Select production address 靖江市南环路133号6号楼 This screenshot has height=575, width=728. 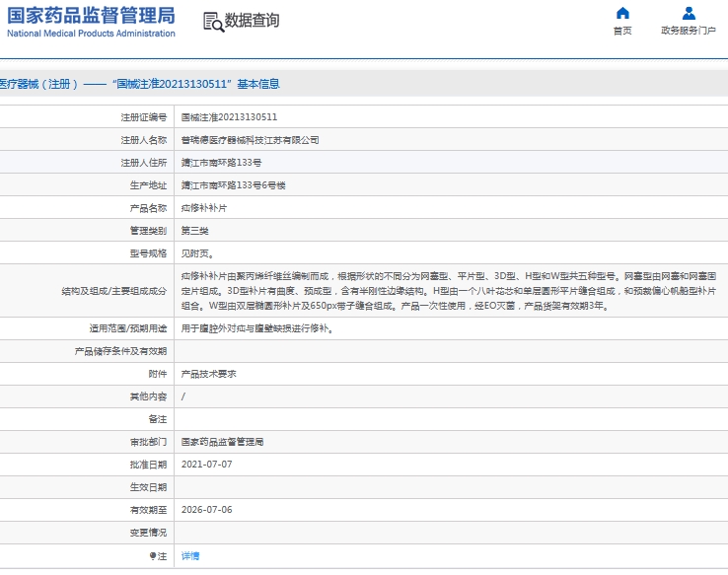click(233, 185)
